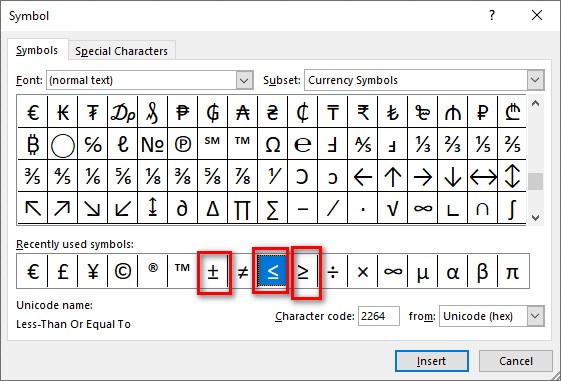Select the estimated ℮ symbol
This screenshot has width=561, height=381.
pos(303,144)
